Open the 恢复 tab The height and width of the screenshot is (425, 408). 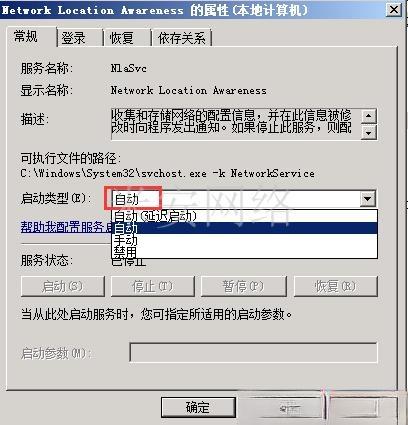point(127,38)
